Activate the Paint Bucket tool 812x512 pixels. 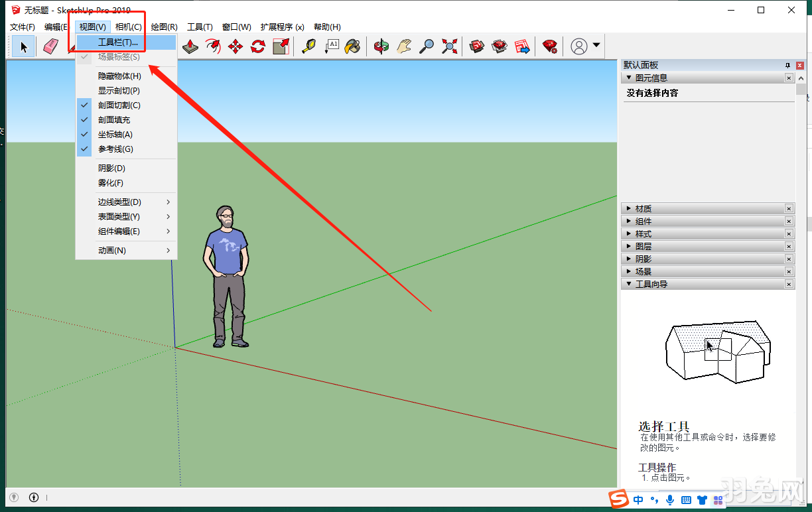pos(353,46)
